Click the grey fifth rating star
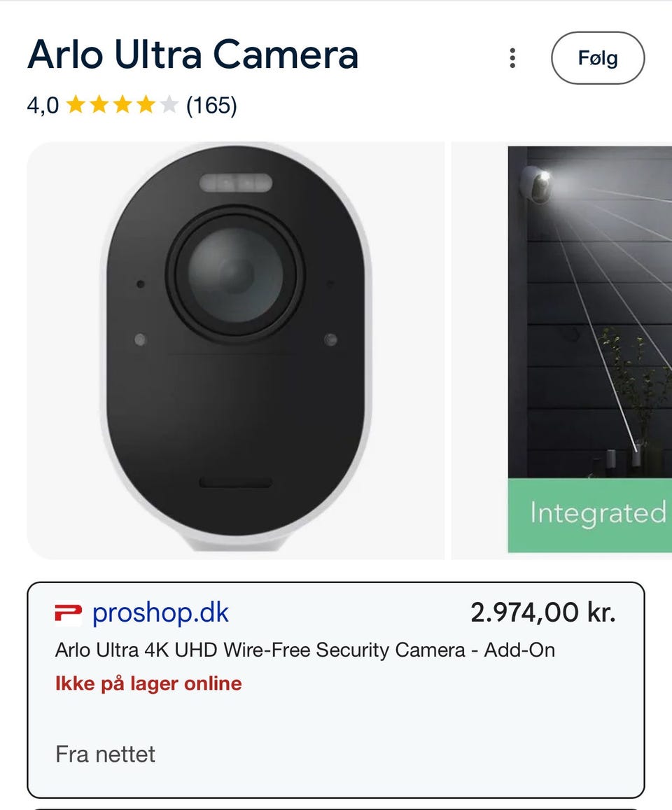 point(169,106)
